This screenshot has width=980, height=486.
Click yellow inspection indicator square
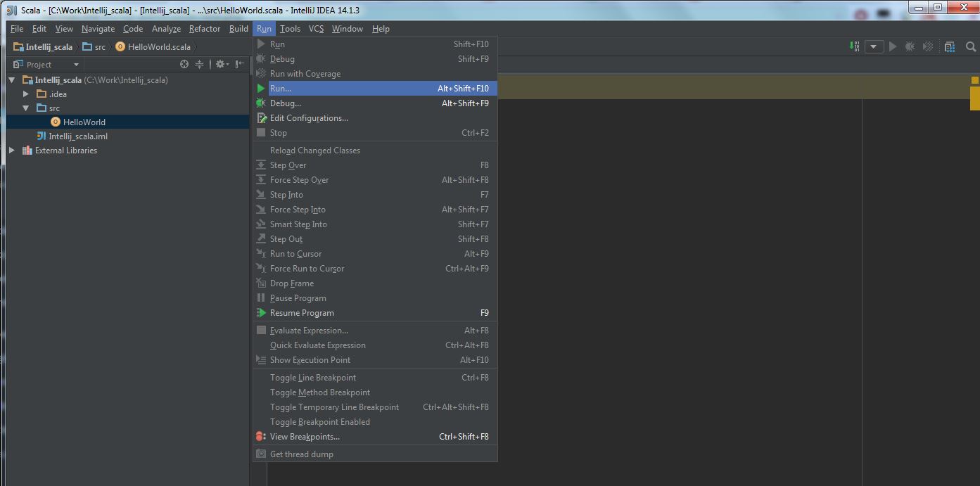click(x=975, y=79)
